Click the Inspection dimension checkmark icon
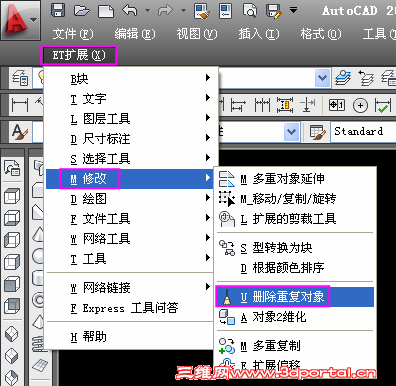396x386 pixels. coord(383,106)
